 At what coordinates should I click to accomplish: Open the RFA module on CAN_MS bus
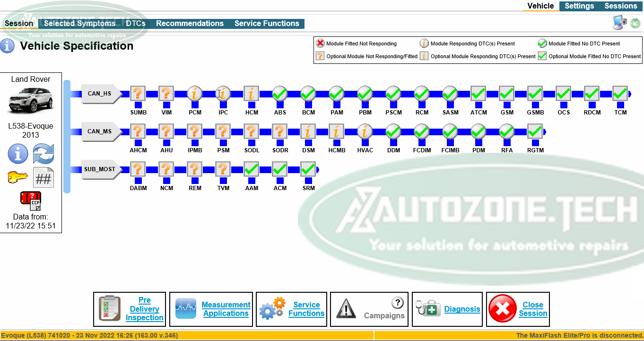click(506, 131)
